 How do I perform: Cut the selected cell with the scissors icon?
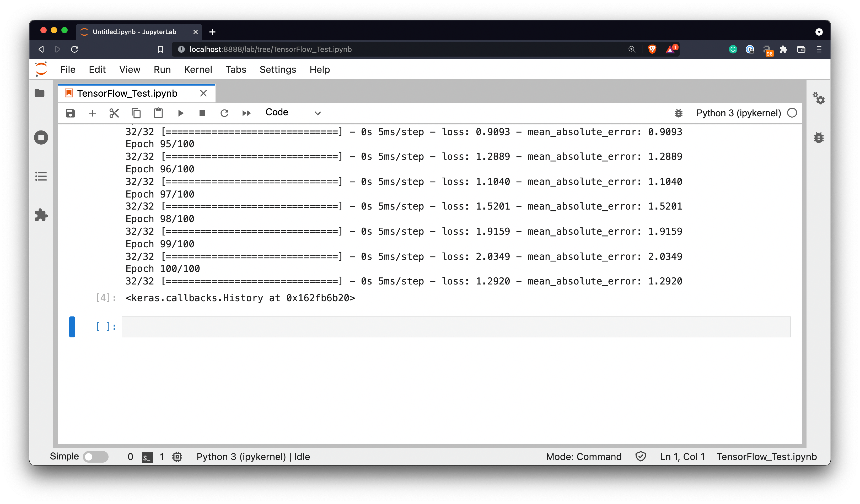click(x=114, y=113)
